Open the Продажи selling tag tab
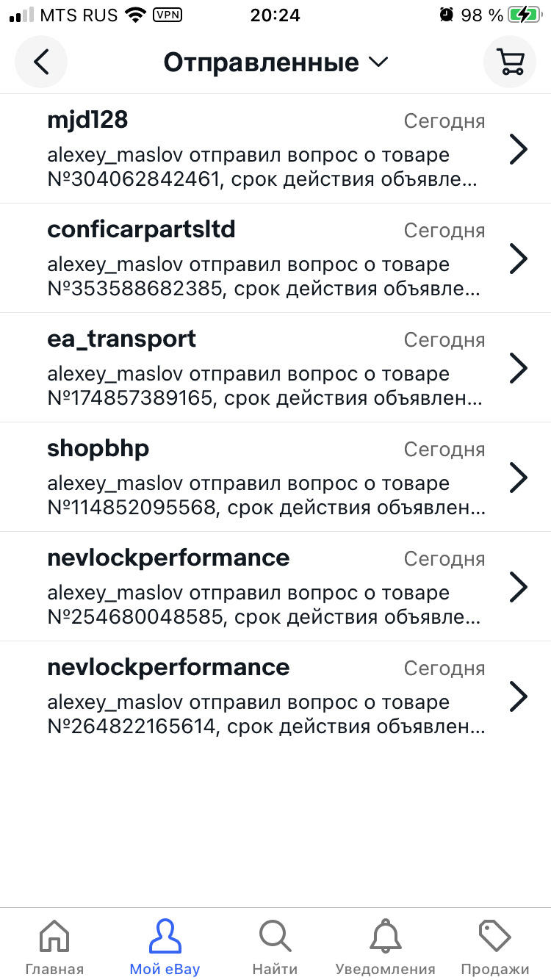Viewport: 551px width, 980px height. (x=494, y=948)
